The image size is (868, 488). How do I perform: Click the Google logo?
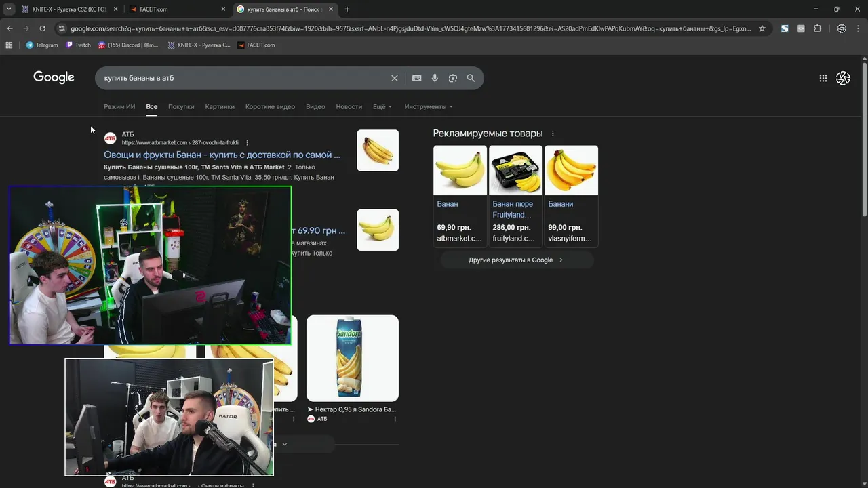point(54,77)
